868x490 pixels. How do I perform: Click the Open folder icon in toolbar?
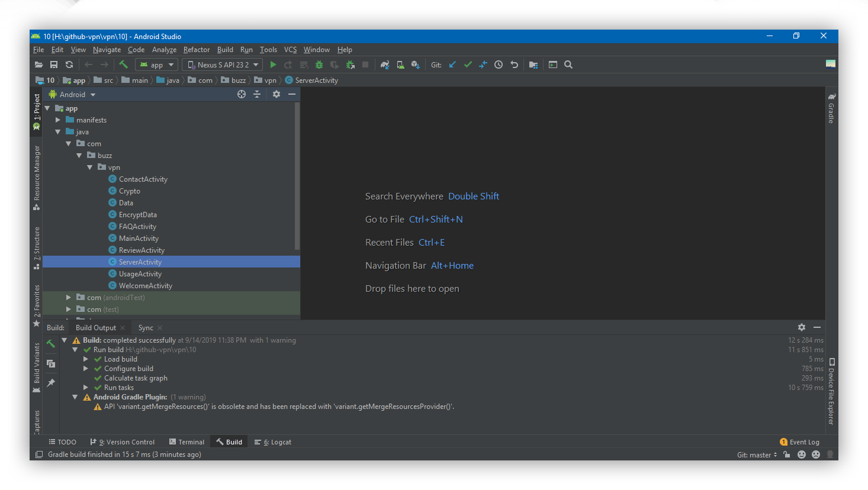tap(38, 65)
